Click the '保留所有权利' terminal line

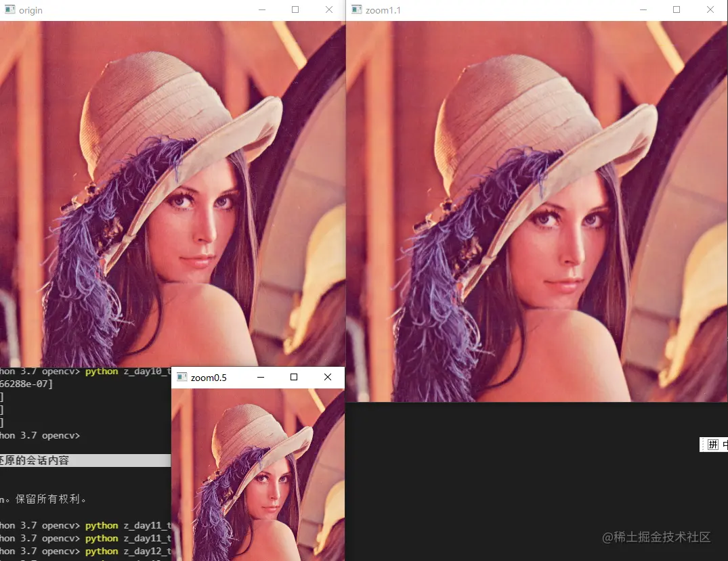[43, 499]
